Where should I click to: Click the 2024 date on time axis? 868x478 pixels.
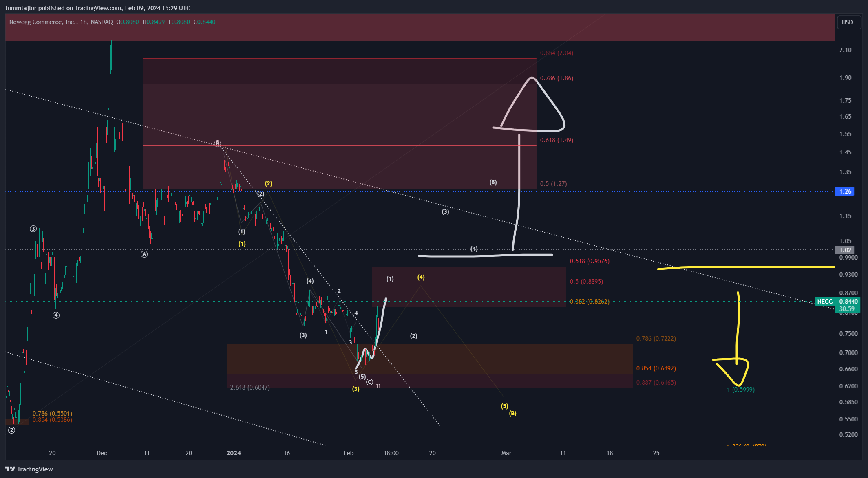coord(234,453)
